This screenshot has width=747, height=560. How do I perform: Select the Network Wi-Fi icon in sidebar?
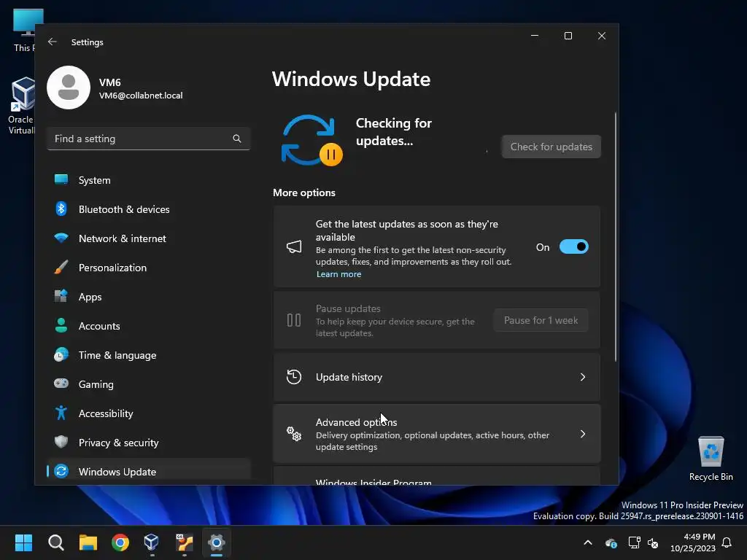[x=61, y=238]
